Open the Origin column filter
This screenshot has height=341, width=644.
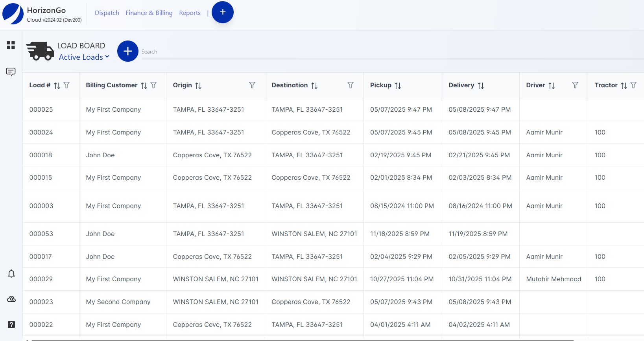(252, 85)
